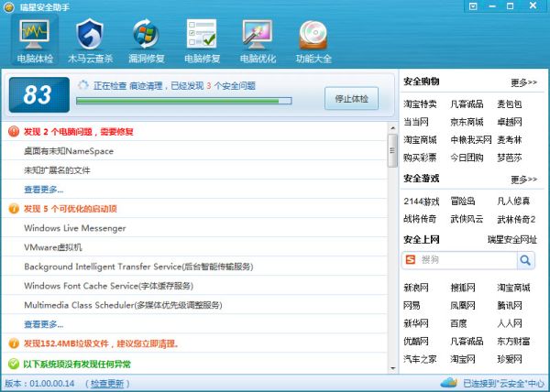Click the search magnifier icon

pos(525,261)
